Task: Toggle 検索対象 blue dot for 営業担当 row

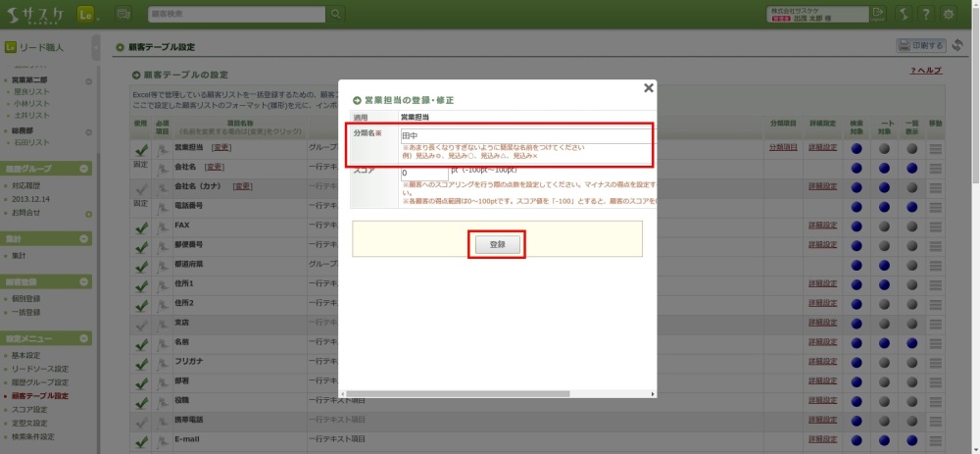Action: [857, 148]
